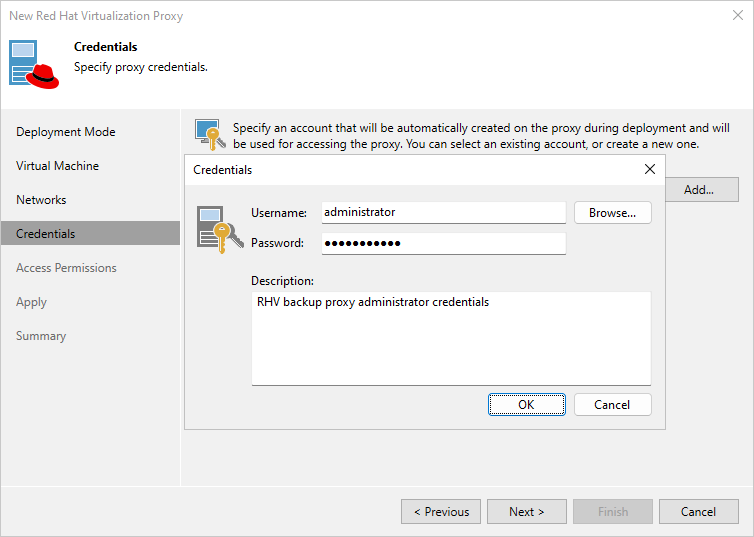The height and width of the screenshot is (537, 754).
Task: Select the Networks wizard step
Action: click(x=41, y=200)
